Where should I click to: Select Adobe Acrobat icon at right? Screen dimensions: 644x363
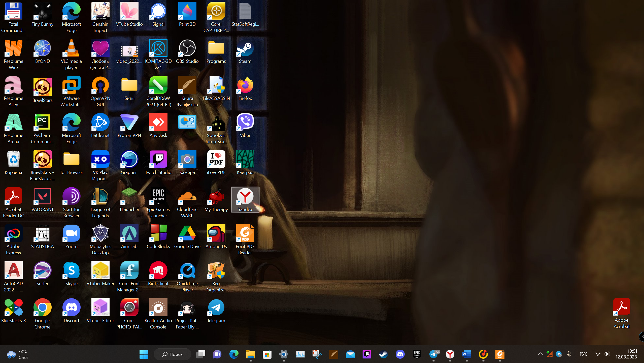pos(621,313)
